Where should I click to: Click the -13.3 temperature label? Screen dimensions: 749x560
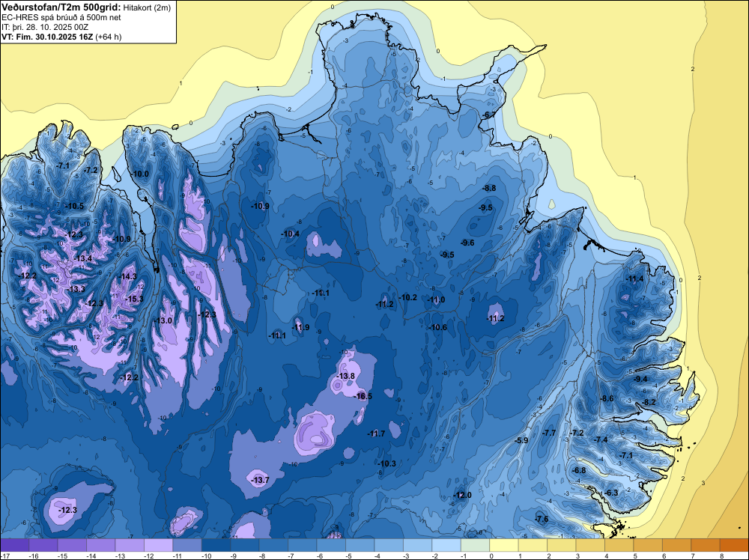click(x=76, y=289)
